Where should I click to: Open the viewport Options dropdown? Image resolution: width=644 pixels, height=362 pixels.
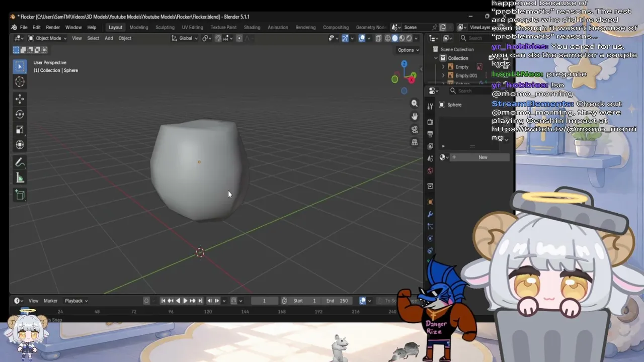(408, 50)
